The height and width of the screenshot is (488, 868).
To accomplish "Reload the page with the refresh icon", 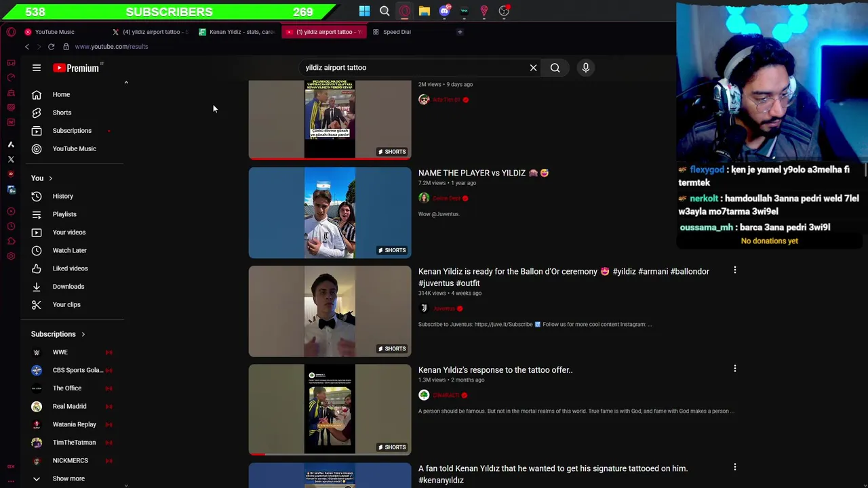I will [x=51, y=47].
